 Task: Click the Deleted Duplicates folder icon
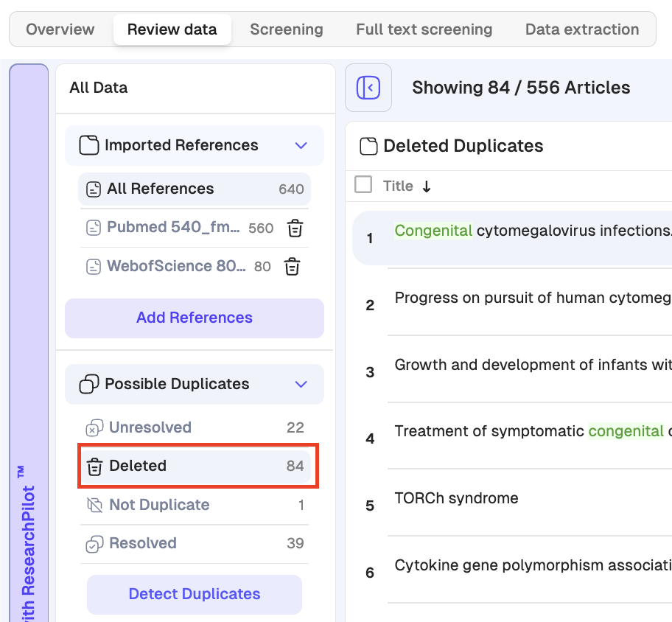[368, 146]
